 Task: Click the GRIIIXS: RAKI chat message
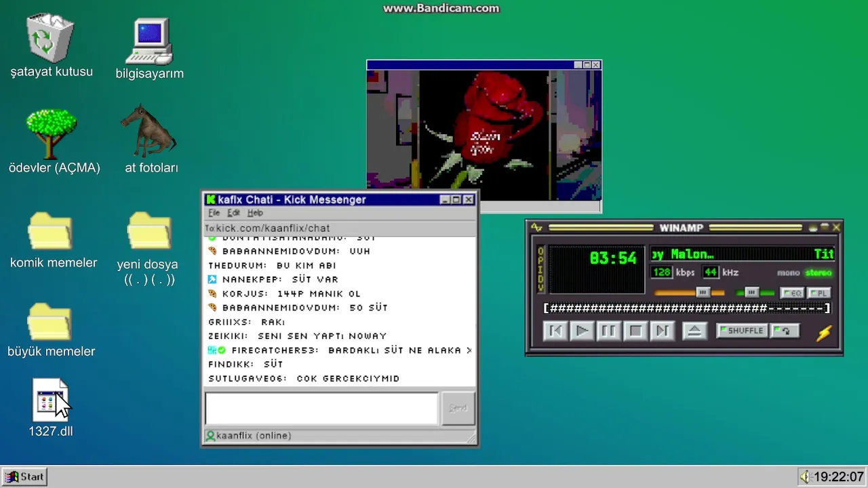pos(247,322)
